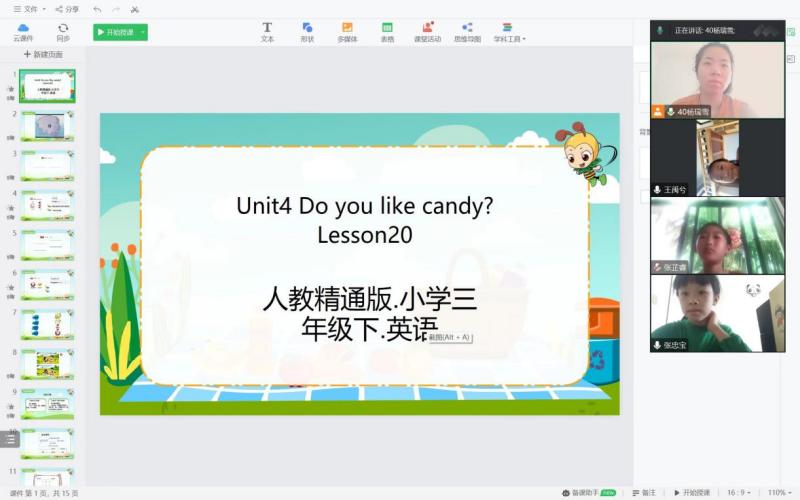Click the 分享 share menu item
800x500 pixels.
(68, 9)
